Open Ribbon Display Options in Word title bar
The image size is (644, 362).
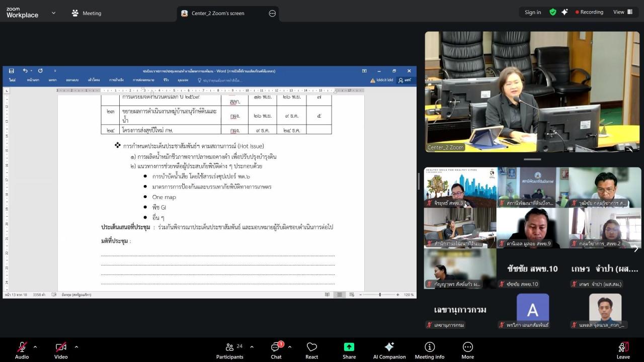(364, 71)
